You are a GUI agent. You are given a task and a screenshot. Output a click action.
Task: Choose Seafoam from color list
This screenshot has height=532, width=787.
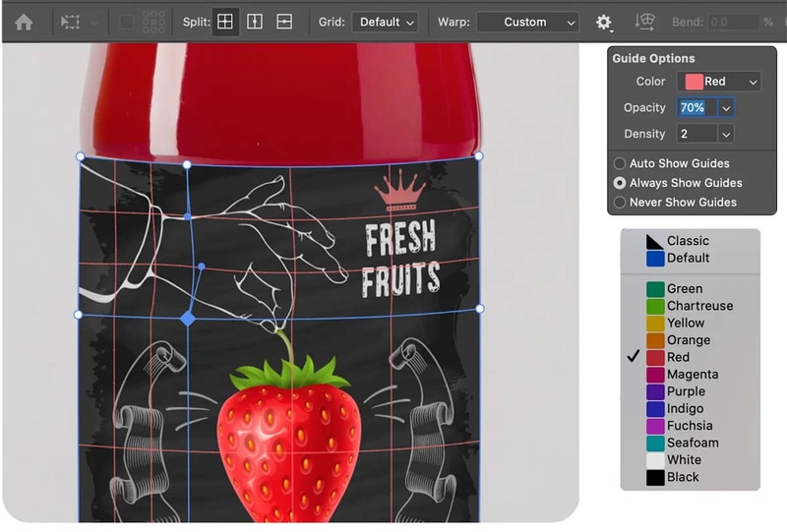point(691,443)
